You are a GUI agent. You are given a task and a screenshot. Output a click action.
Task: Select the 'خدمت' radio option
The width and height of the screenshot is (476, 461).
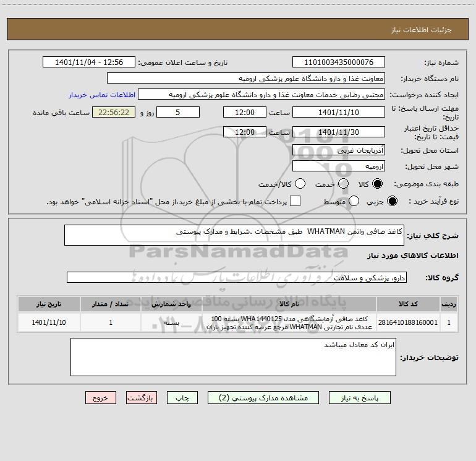pyautogui.click(x=335, y=184)
